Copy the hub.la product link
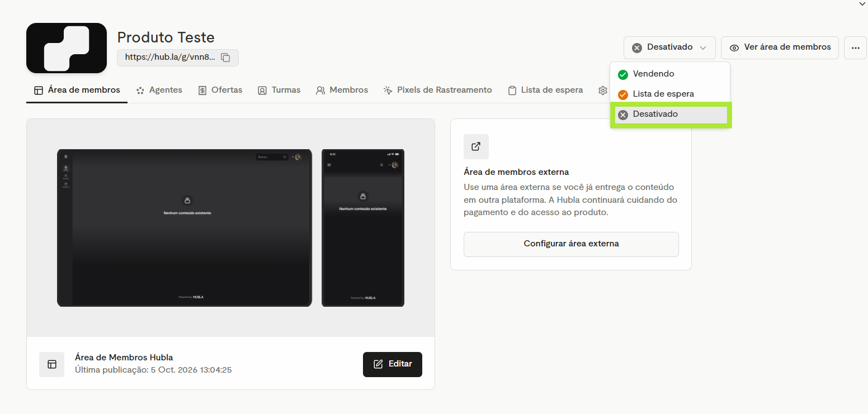Image resolution: width=868 pixels, height=414 pixels. (x=226, y=58)
